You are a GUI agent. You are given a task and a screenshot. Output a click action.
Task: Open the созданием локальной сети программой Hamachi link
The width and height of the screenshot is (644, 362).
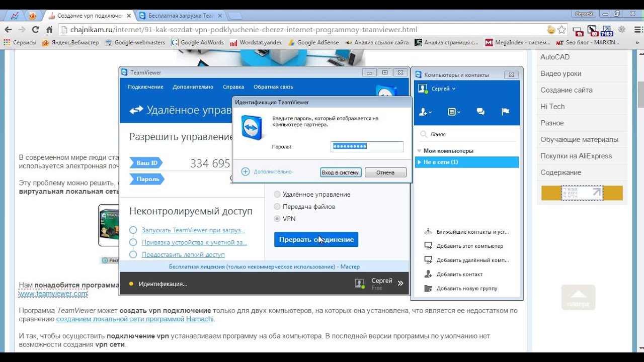135,319
